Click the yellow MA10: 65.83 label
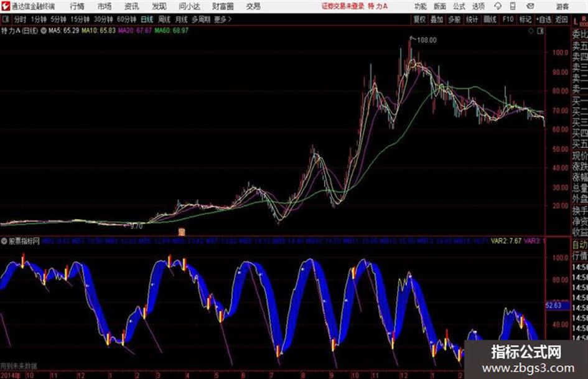Image resolution: width=588 pixels, height=379 pixels. 99,30
